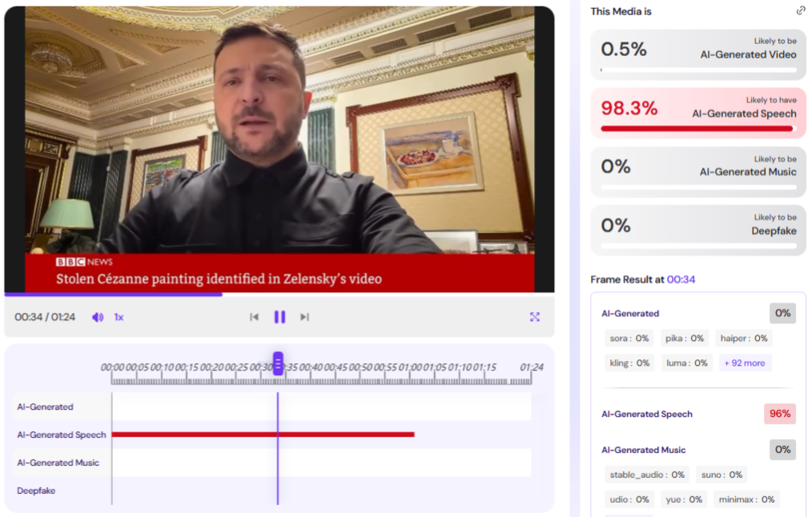Click the udio : 0% chip
Screen dimensions: 812x517
tap(629, 499)
